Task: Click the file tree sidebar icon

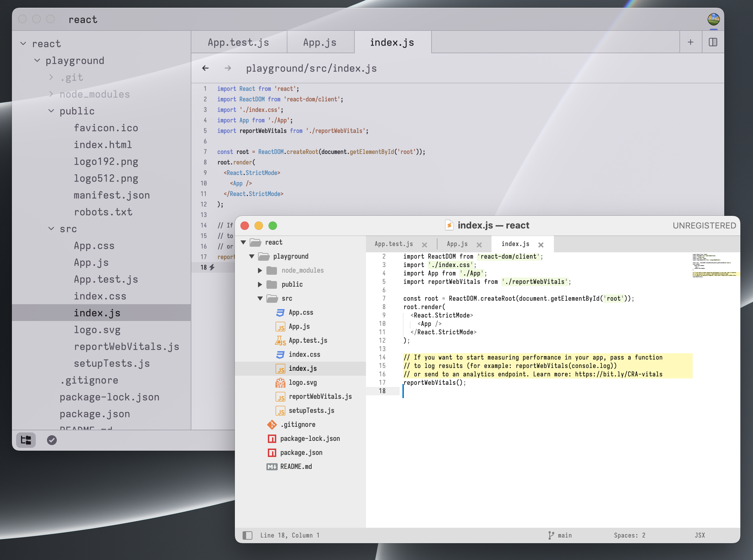Action: 26,440
